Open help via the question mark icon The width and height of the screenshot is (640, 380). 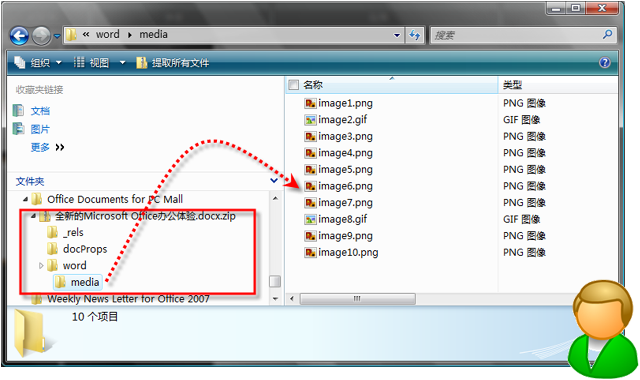click(604, 62)
